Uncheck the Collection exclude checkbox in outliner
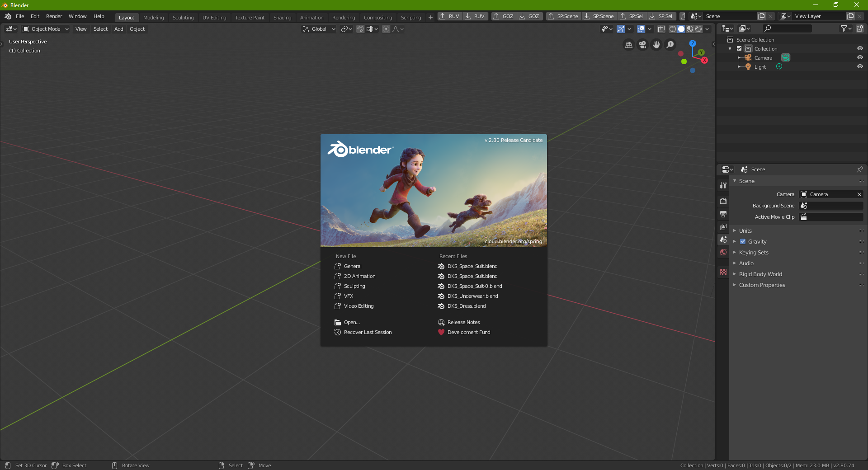 [x=739, y=48]
